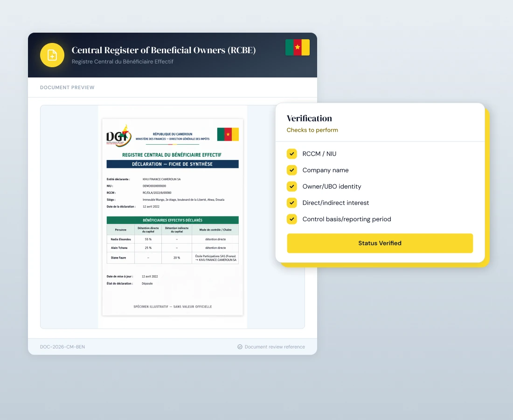The image size is (513, 420).
Task: Toggle the Direct/indirect interest checkbox
Action: [x=292, y=203]
